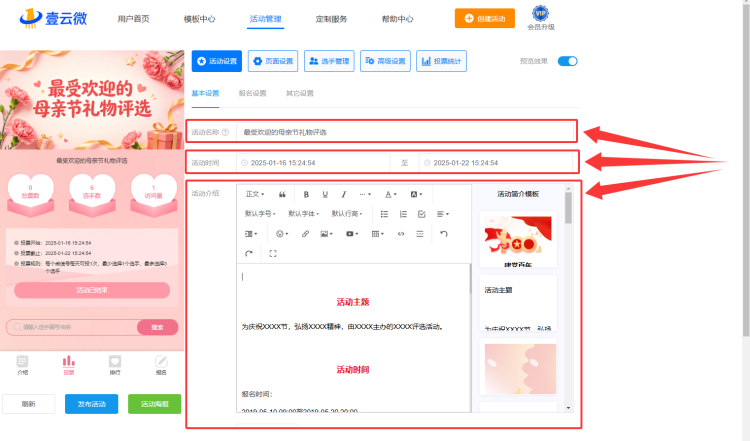750x441 pixels.
Task: Open the text alignment dropdown
Action: (442, 214)
